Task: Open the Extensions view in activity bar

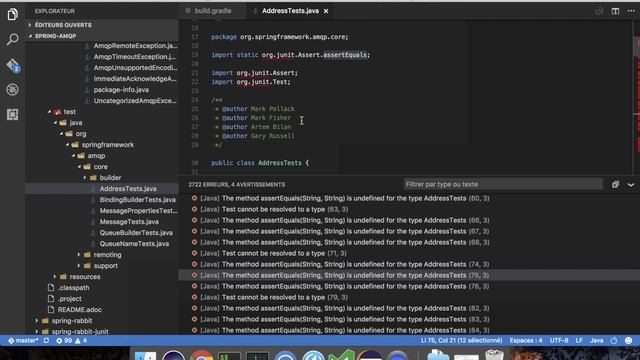Action: click(x=13, y=115)
